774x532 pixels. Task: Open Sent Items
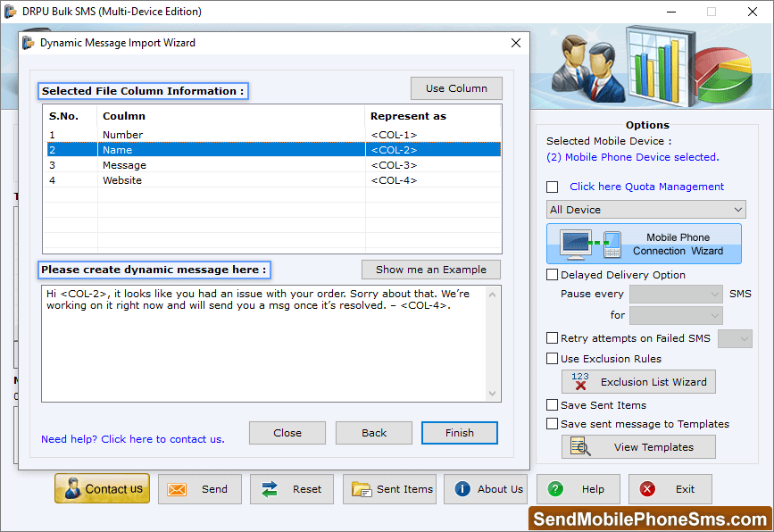[389, 489]
